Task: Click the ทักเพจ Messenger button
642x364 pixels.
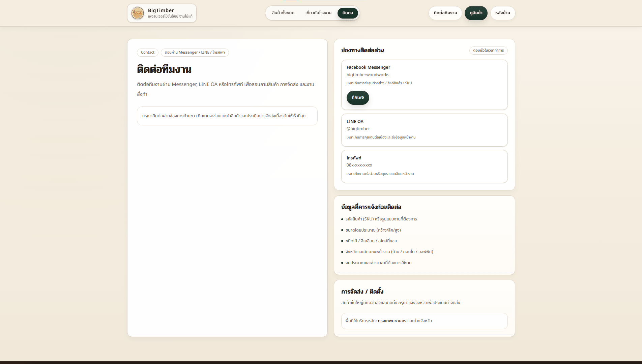Action: click(x=358, y=98)
